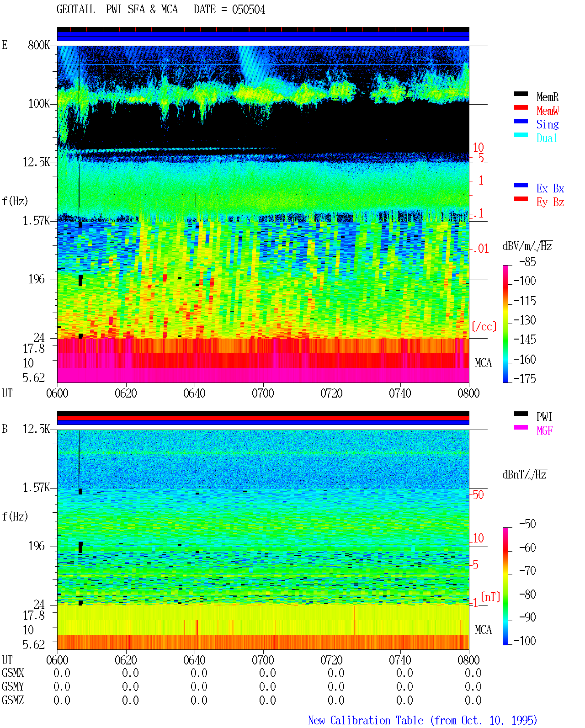Select the blue Sing legend swatch
The height and width of the screenshot is (728, 585).
[521, 122]
